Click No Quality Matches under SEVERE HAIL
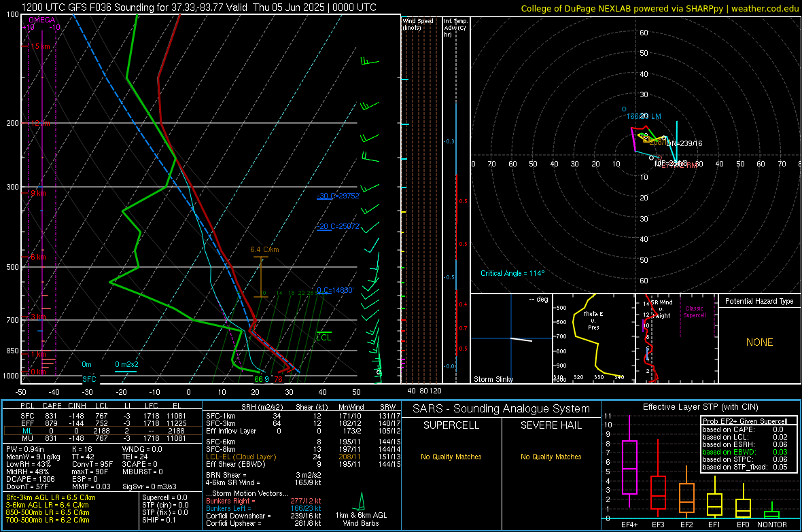Screen dimensions: 802x532 pos(551,457)
